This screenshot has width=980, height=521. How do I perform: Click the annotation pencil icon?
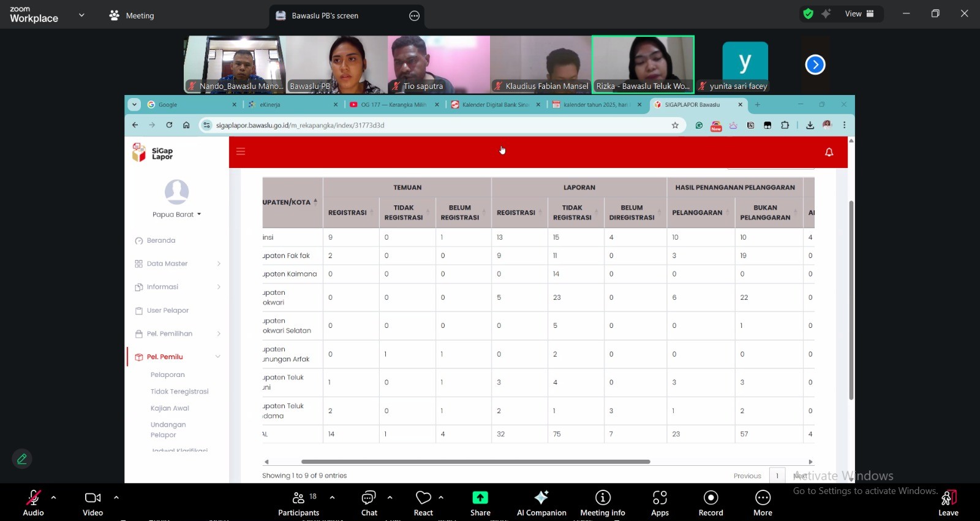point(22,458)
